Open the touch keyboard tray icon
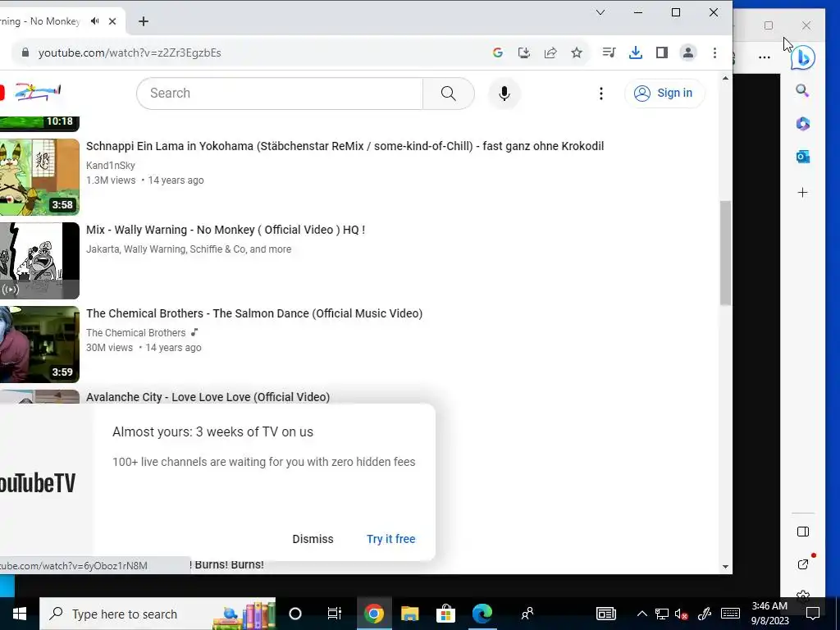 click(x=730, y=614)
